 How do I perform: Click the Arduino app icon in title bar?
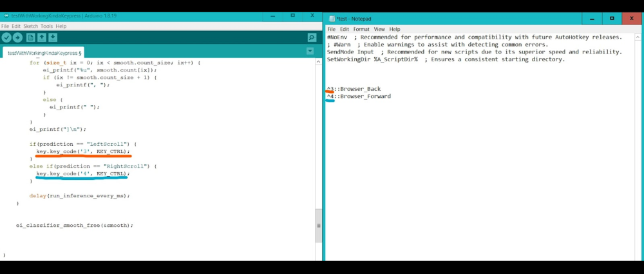point(6,15)
